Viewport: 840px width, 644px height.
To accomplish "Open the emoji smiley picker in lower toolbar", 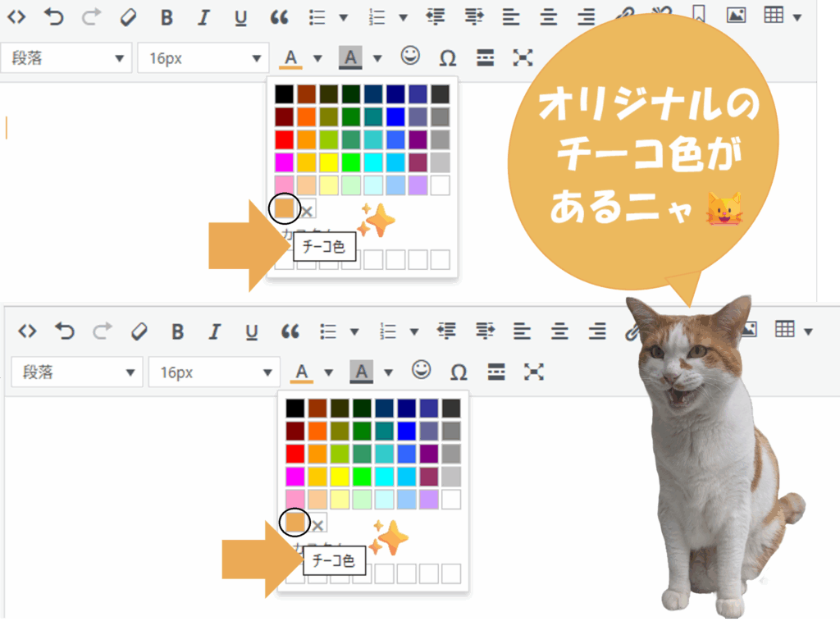I will click(422, 370).
